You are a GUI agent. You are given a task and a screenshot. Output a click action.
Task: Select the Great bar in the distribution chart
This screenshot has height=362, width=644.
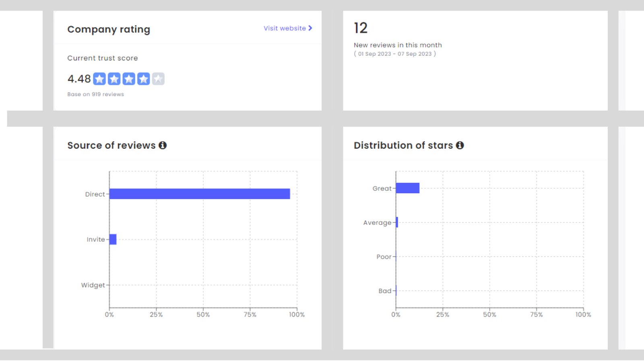407,188
